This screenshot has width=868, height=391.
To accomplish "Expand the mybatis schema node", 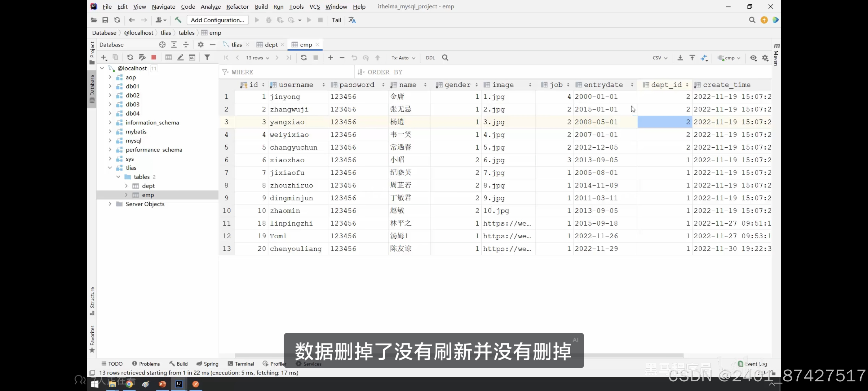I will [x=110, y=132].
